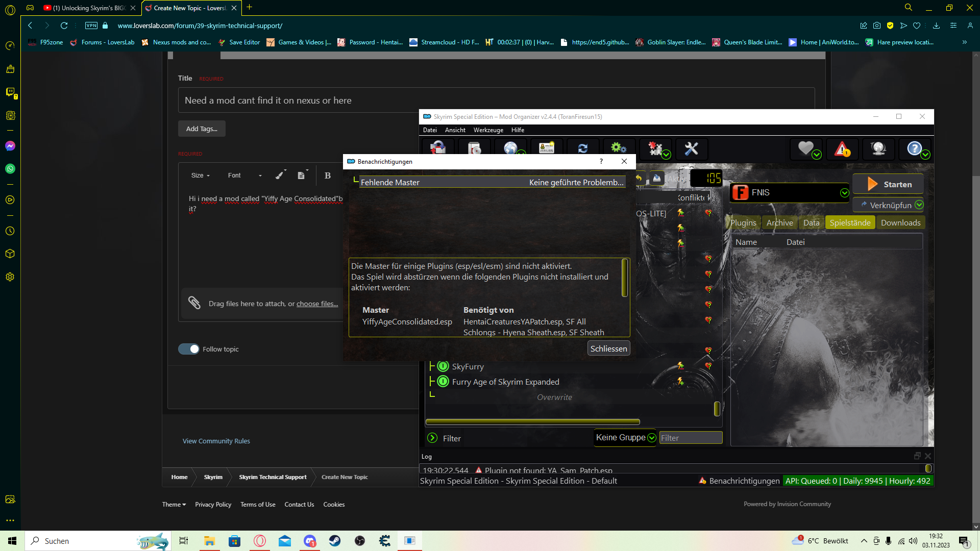
Task: Toggle the Furry Age of Skyrim Expanded mod
Action: click(x=443, y=382)
